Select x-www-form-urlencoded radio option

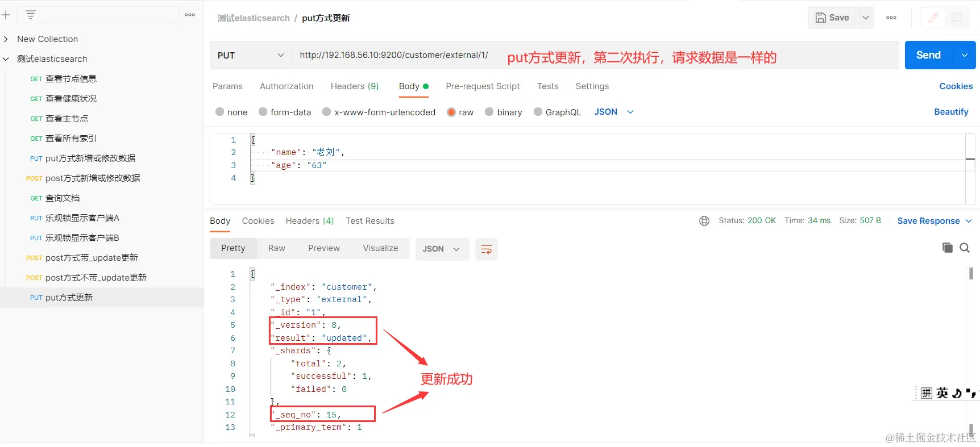tap(326, 112)
